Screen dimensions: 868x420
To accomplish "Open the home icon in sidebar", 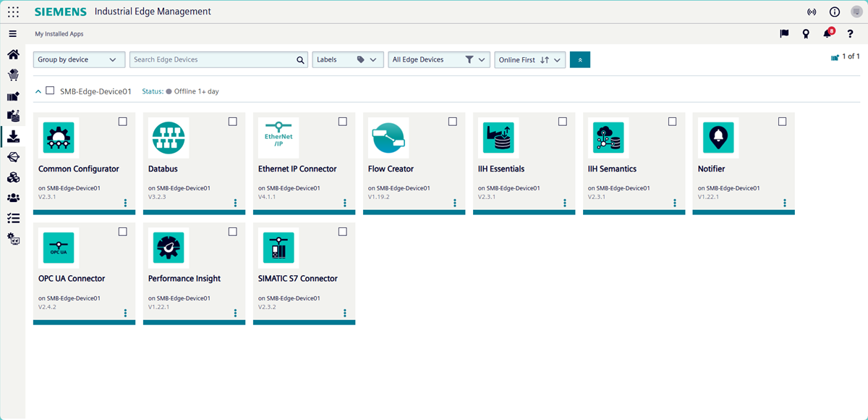I will click(x=13, y=55).
